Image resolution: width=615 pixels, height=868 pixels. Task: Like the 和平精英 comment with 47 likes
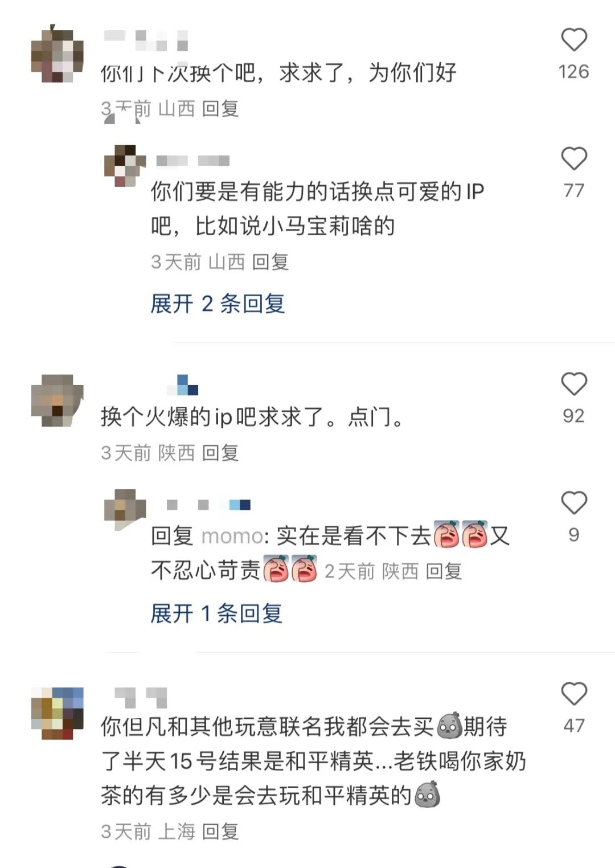[574, 694]
